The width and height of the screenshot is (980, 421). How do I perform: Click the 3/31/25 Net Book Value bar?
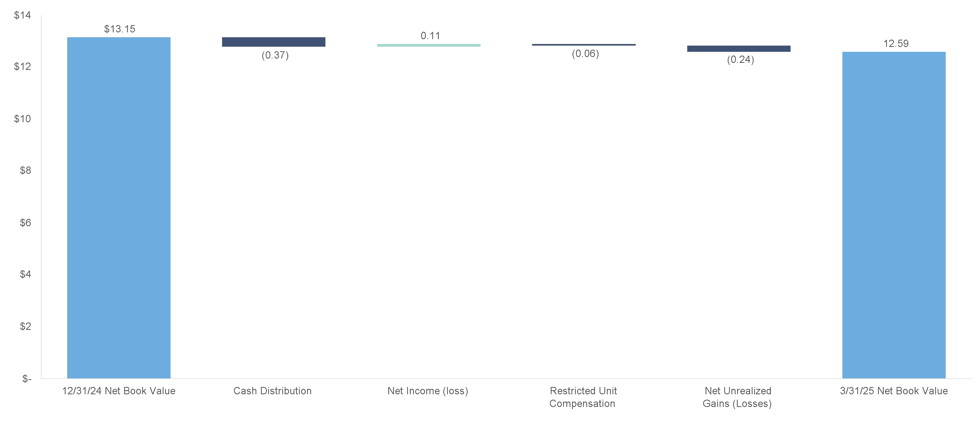click(894, 215)
